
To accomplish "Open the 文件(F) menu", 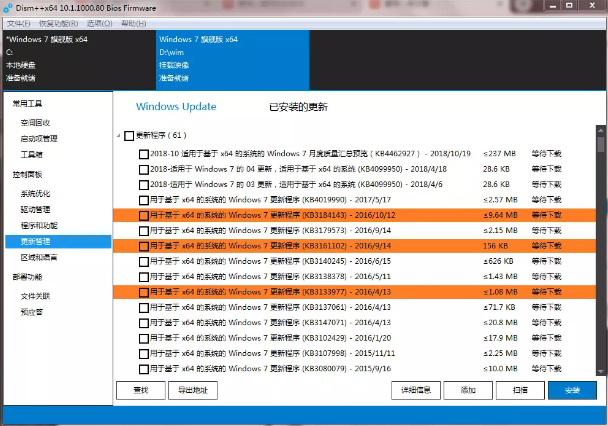I will coord(18,24).
